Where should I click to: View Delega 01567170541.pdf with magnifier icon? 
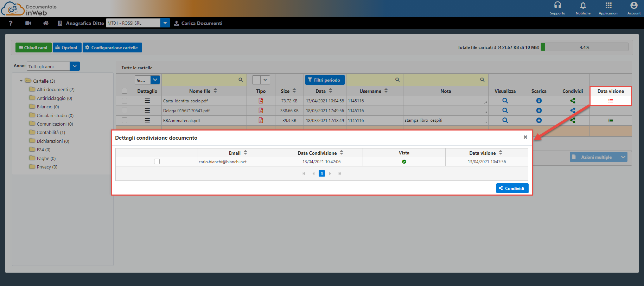point(505,110)
